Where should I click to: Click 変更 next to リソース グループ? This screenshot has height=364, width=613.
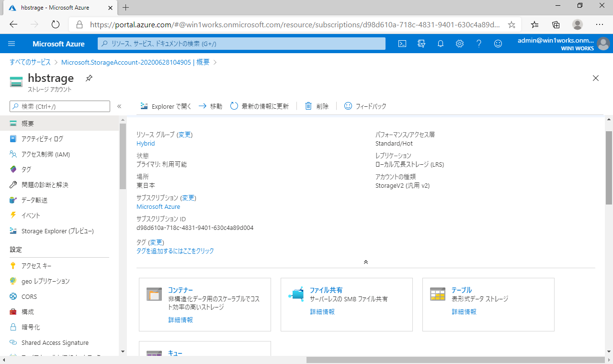click(184, 135)
